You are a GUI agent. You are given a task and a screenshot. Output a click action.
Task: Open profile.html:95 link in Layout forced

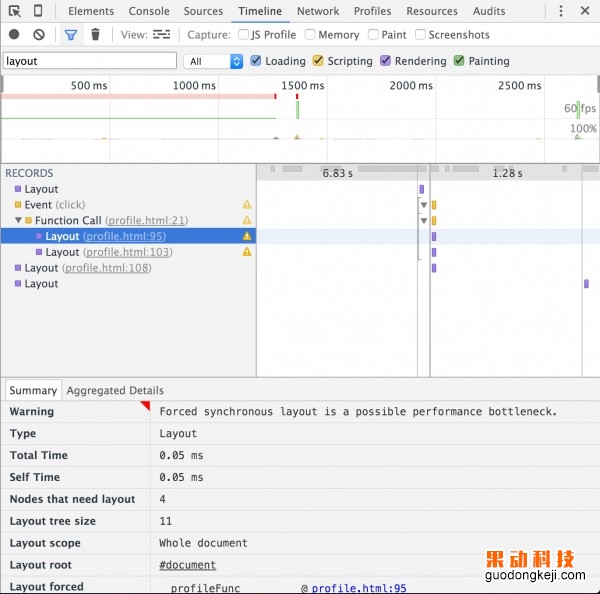point(359,588)
